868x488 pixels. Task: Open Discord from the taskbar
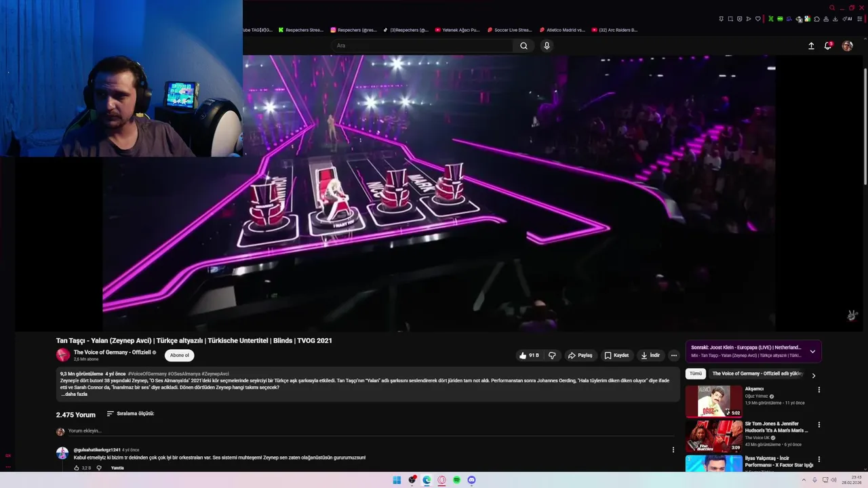tap(471, 480)
